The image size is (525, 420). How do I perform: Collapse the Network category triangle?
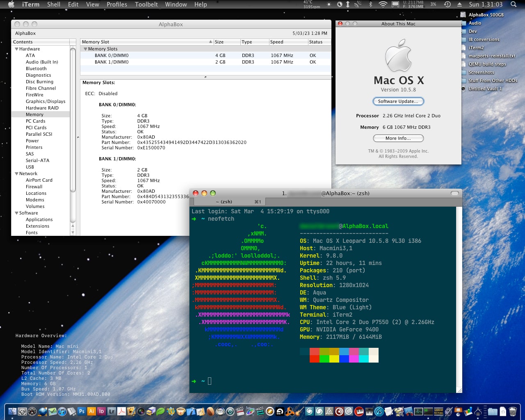(16, 173)
